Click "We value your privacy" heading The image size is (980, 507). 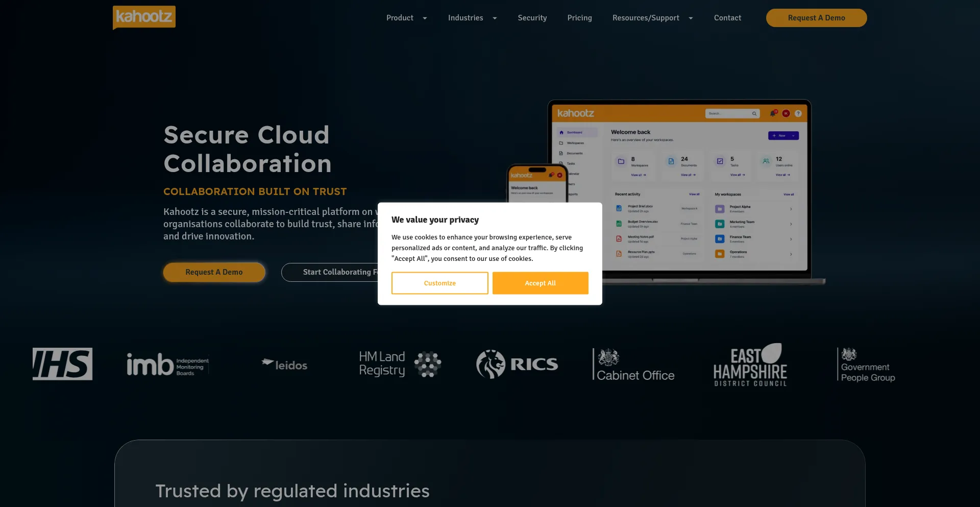435,220
